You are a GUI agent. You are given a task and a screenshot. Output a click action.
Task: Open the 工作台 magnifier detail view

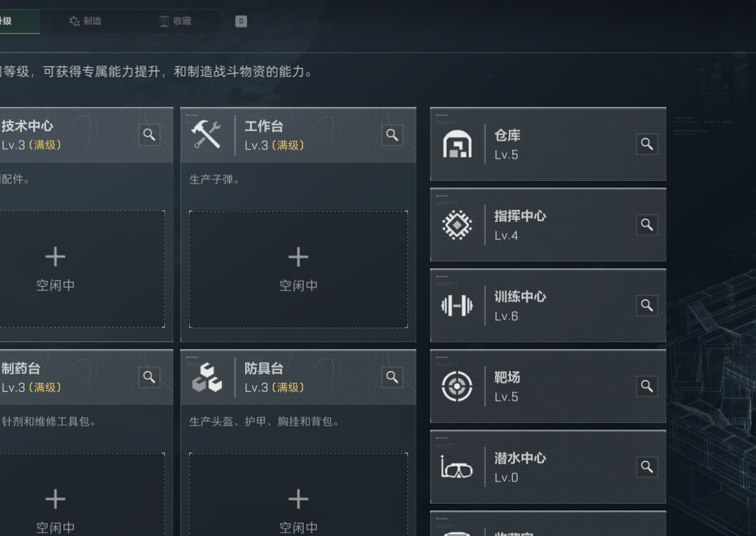392,134
